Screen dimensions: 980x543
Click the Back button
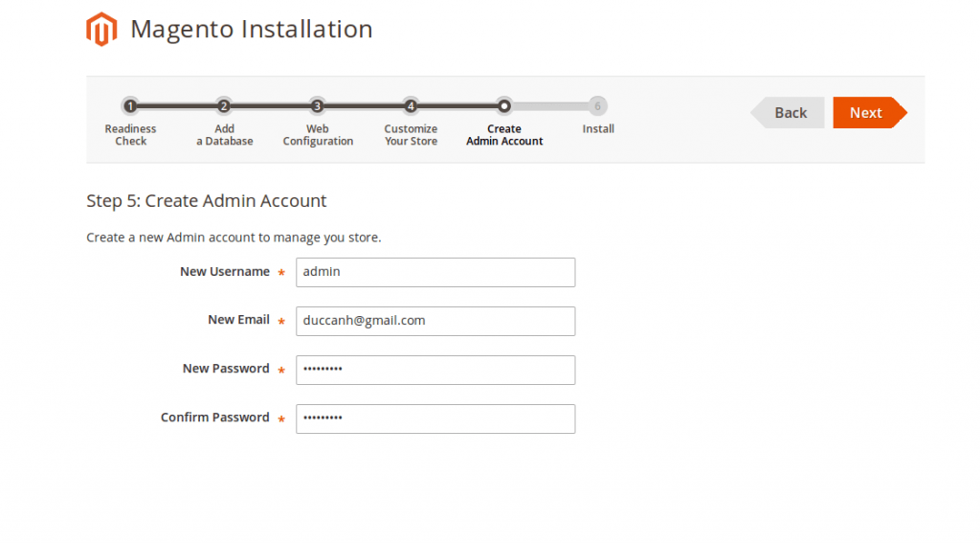(x=788, y=113)
